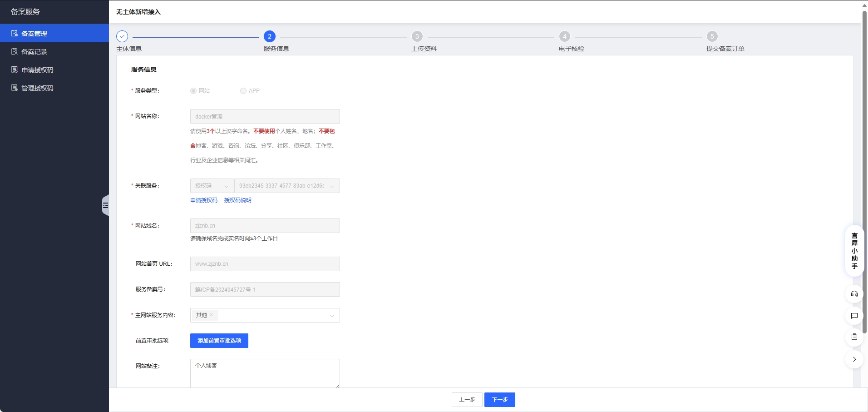Open 管理授权码 in the sidebar
Screen dimensions: 868x412
[x=37, y=88]
